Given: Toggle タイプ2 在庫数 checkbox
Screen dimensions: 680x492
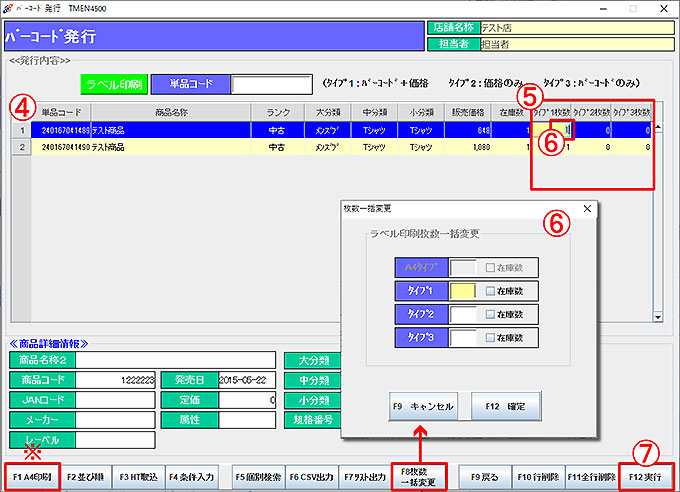Looking at the screenshot, I should click(491, 314).
